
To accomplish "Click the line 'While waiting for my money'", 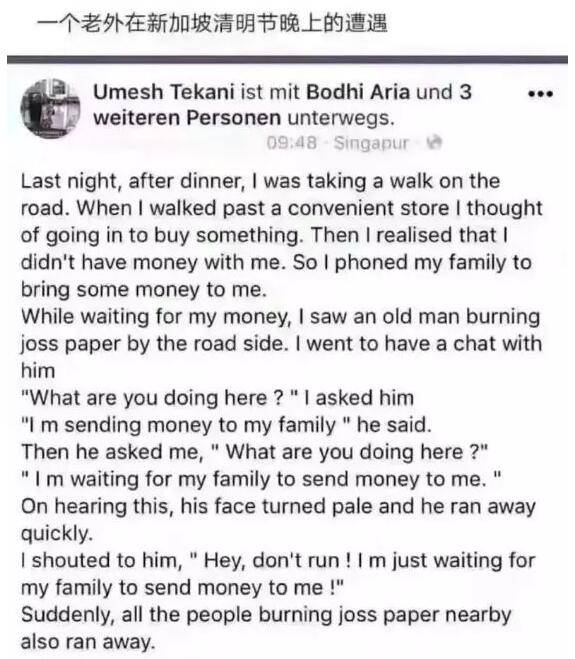I will pyautogui.click(x=280, y=317).
